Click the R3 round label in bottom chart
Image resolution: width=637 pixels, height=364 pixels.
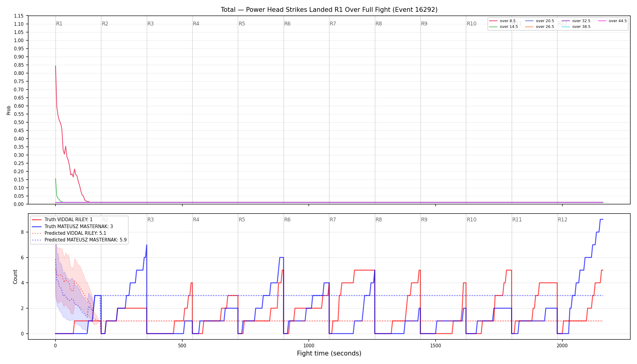click(x=150, y=220)
